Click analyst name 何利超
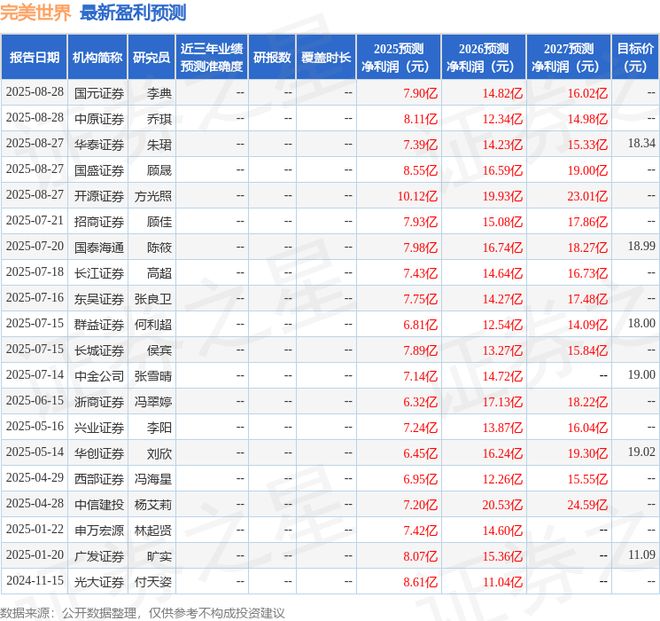 (x=153, y=325)
